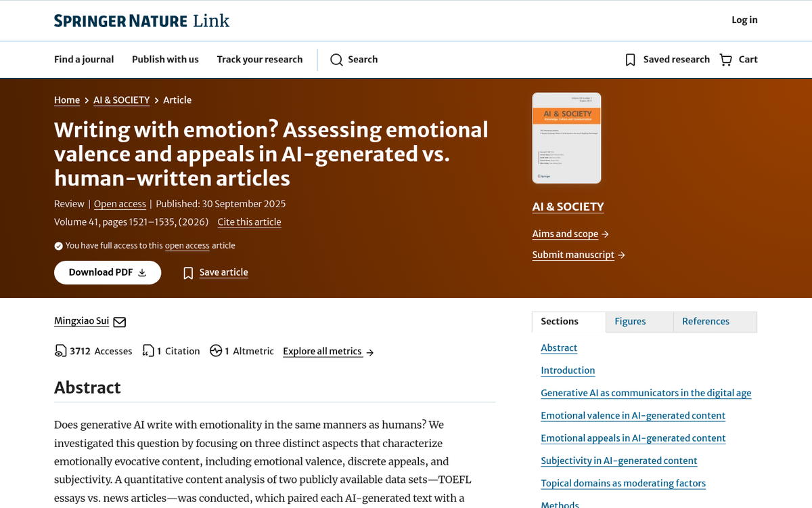This screenshot has width=812, height=508.
Task: Open the Submit manuscript link
Action: pyautogui.click(x=573, y=255)
